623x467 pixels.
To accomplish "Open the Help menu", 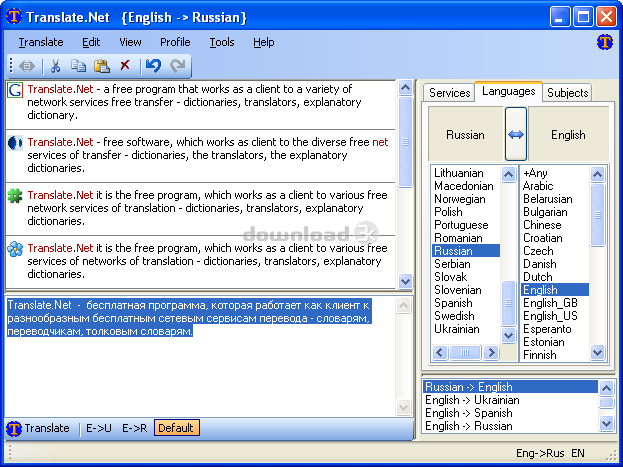I will (x=263, y=42).
